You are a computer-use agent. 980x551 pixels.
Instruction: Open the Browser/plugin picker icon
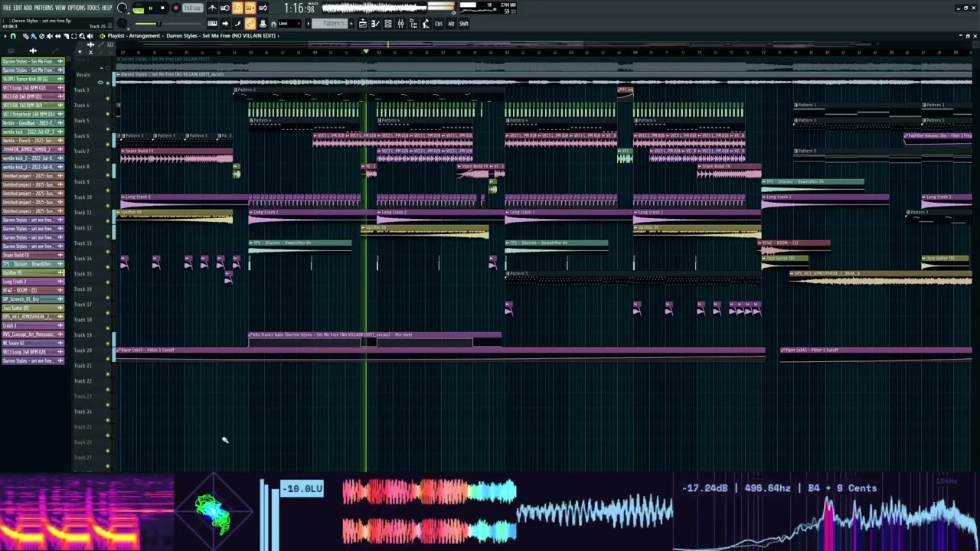click(413, 24)
